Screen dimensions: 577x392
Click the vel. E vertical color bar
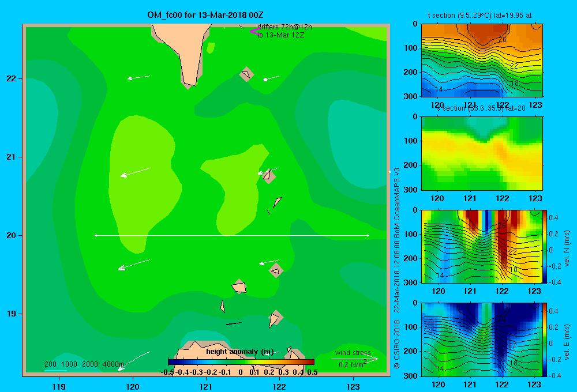[545, 340]
